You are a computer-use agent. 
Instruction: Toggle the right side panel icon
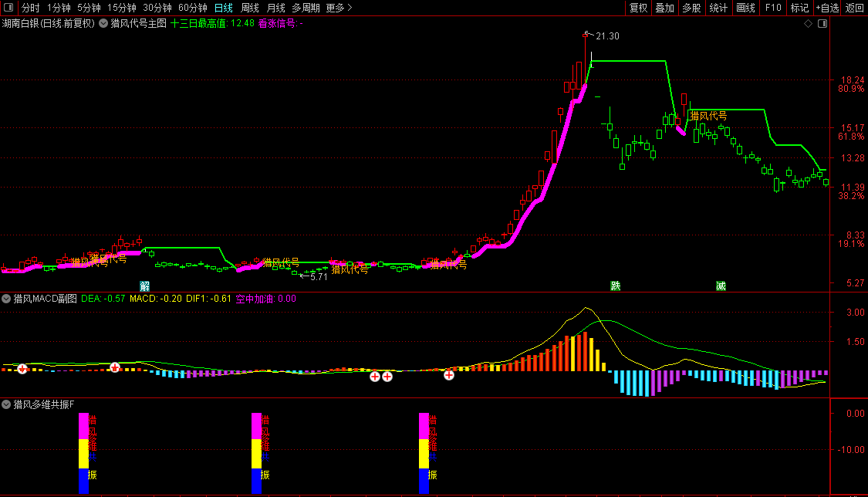pyautogui.click(x=822, y=24)
